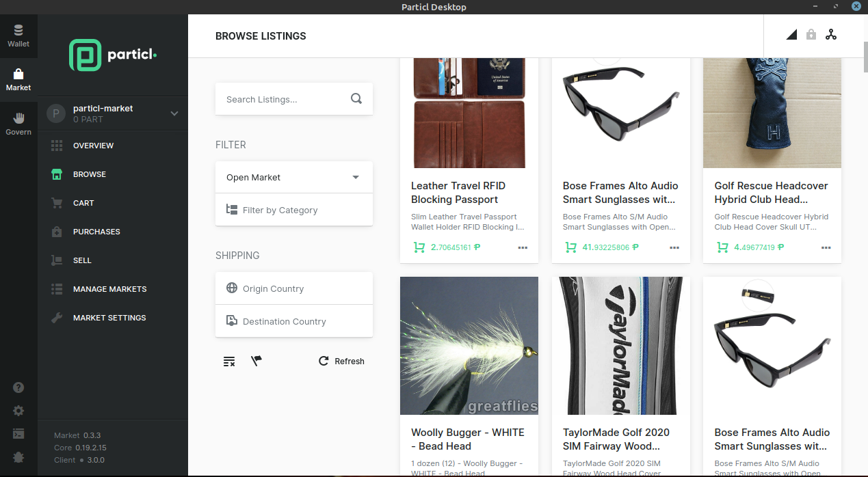View the leather passport wallet image
Image resolution: width=868 pixels, height=477 pixels.
[x=469, y=113]
